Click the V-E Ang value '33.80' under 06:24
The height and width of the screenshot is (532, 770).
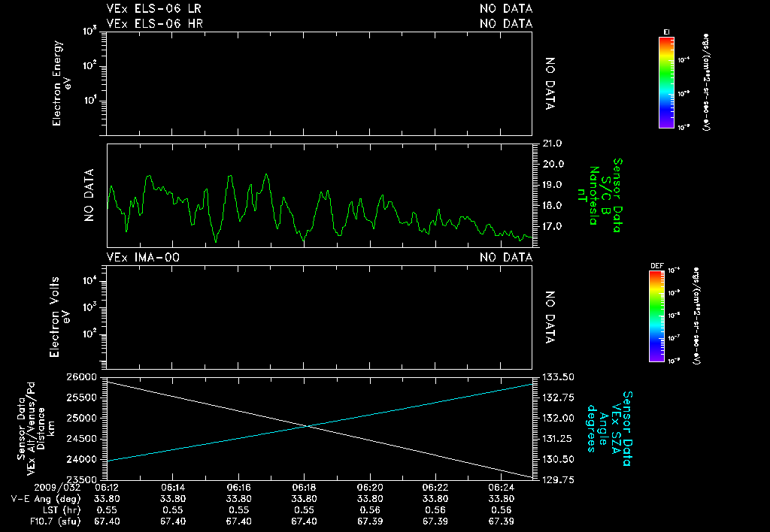[501, 499]
